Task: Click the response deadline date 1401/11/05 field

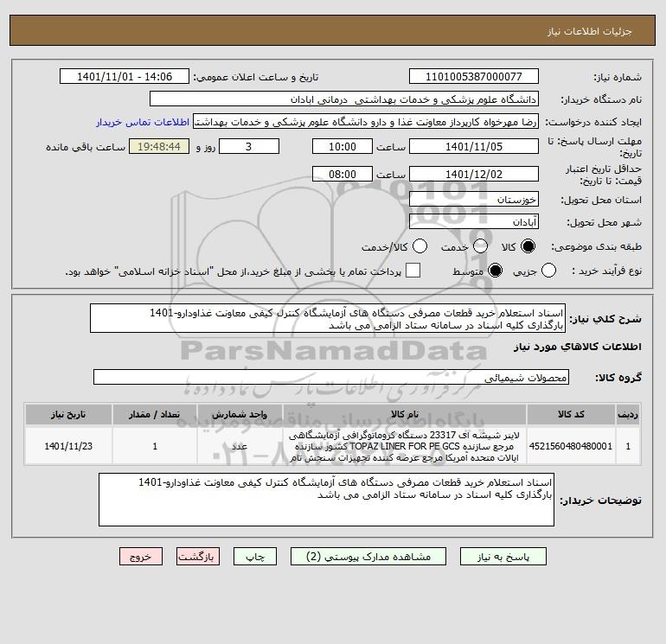Action: tap(474, 146)
